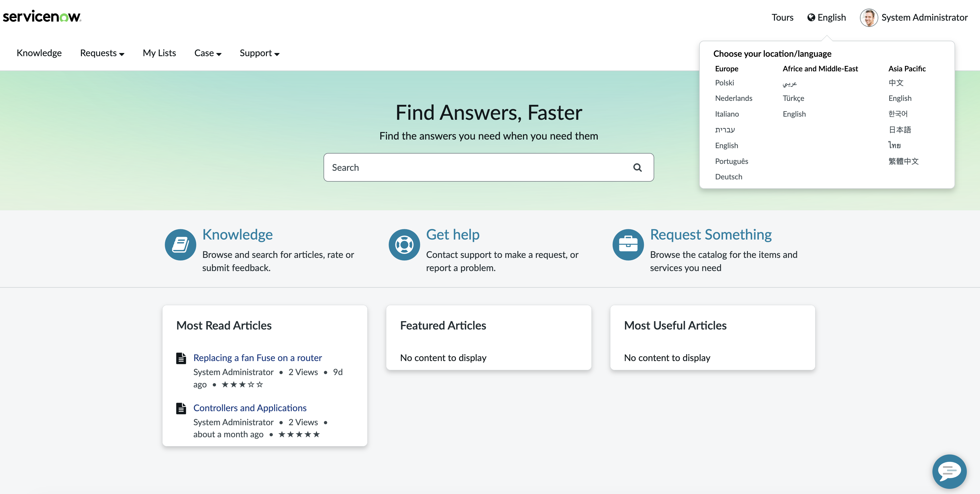Click document icon beside Replacing a fan Fuse
This screenshot has height=494, width=980.
(181, 358)
